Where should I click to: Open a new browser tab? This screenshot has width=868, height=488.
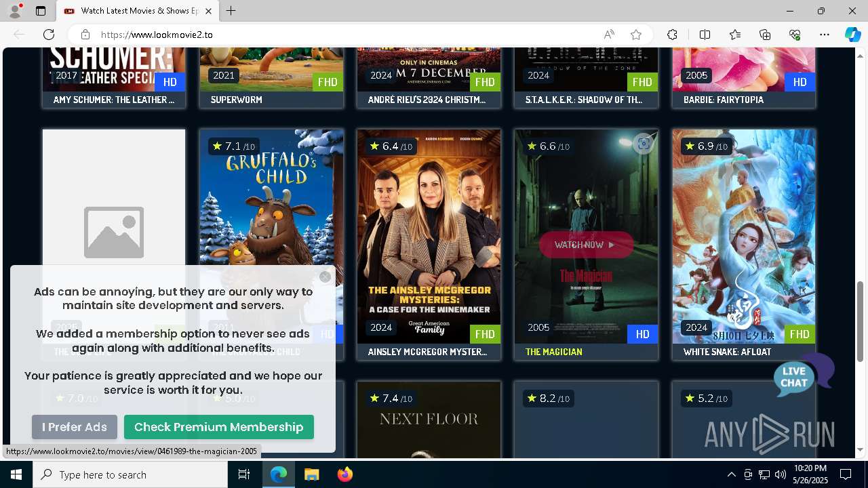231,11
